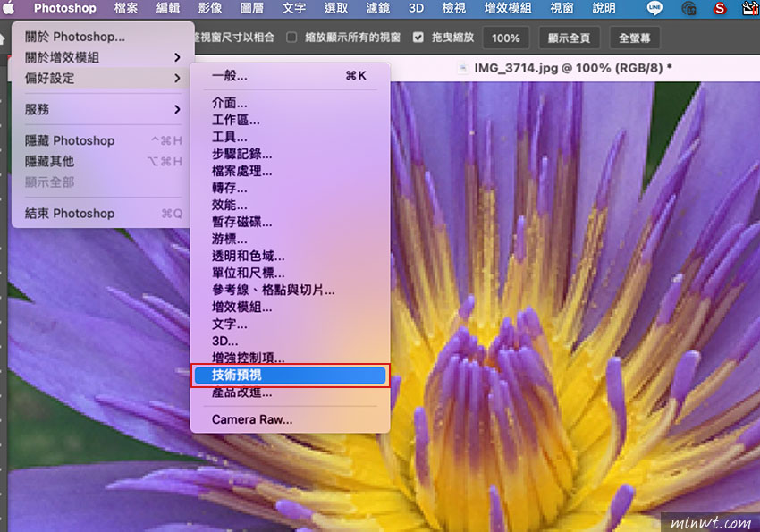Open the 編輯 menu
This screenshot has width=760, height=532.
[x=168, y=8]
